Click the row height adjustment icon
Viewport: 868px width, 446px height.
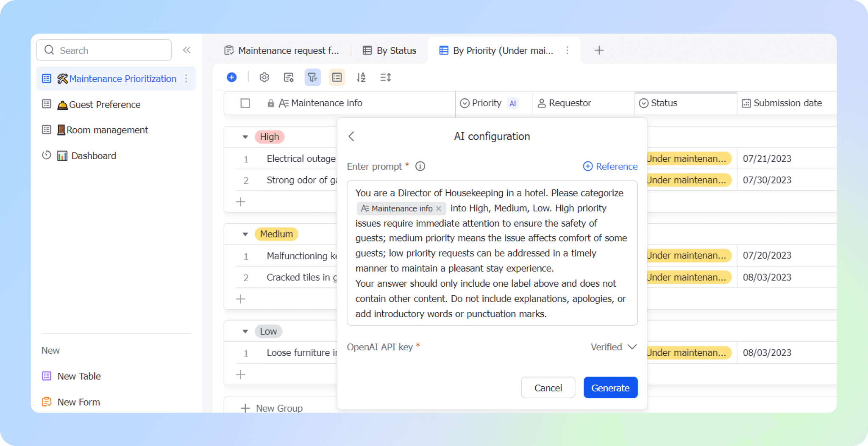[385, 77]
